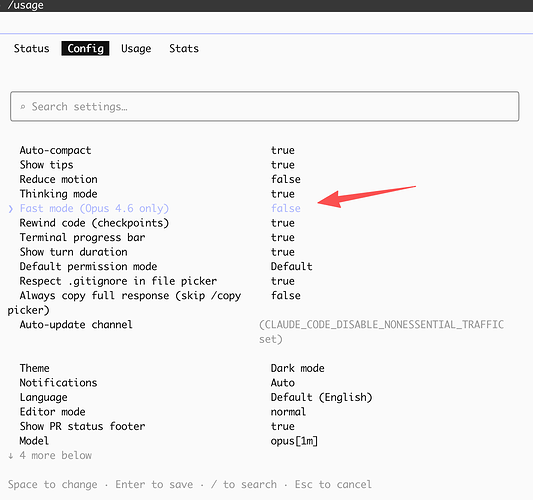Open the Stats tab

coord(184,49)
